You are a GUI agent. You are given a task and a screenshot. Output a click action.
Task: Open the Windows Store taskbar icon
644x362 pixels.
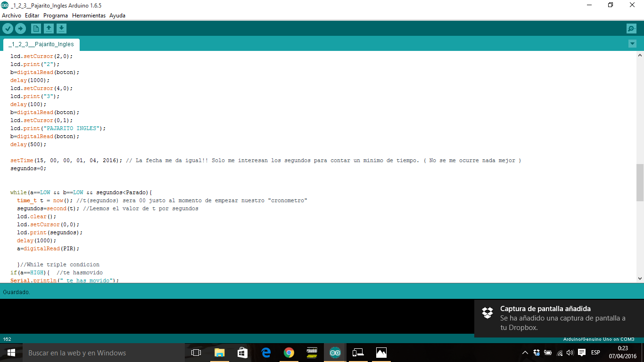242,353
